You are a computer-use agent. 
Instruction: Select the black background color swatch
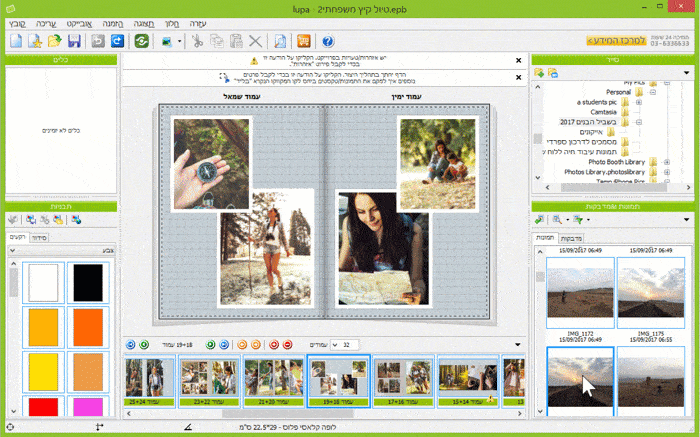[x=88, y=281]
